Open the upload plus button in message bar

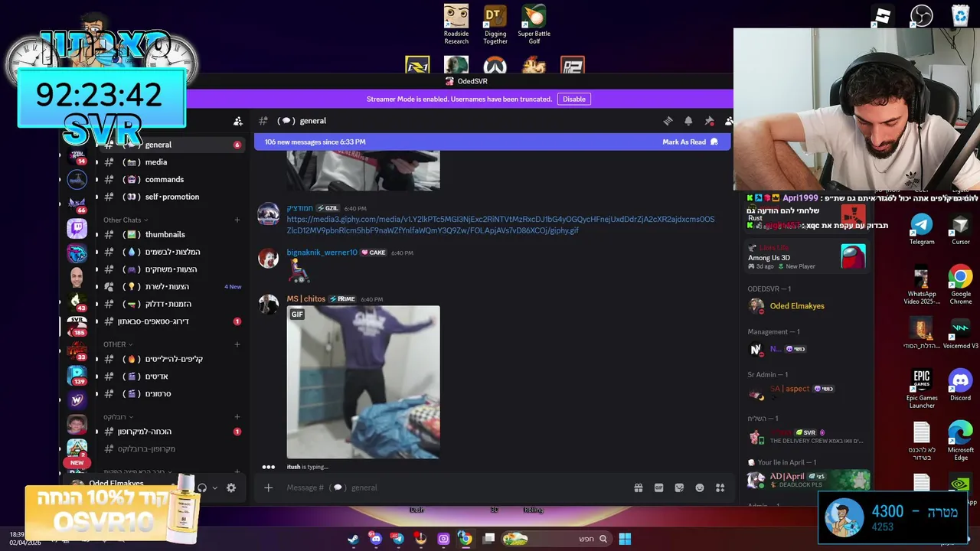(x=268, y=487)
